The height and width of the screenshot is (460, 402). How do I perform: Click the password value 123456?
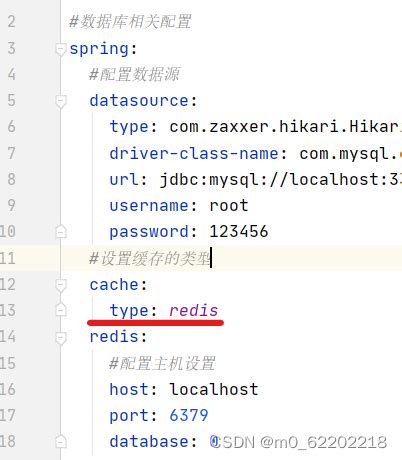coord(239,232)
